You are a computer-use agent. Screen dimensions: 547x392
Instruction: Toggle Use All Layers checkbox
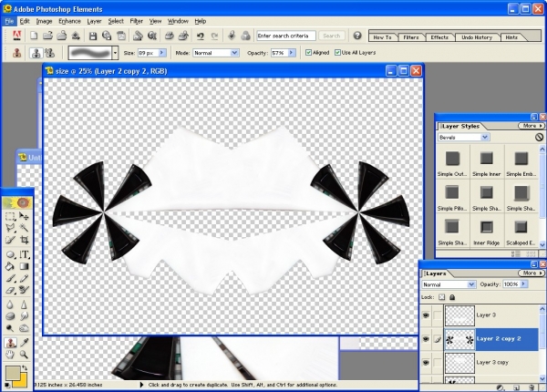coord(337,53)
